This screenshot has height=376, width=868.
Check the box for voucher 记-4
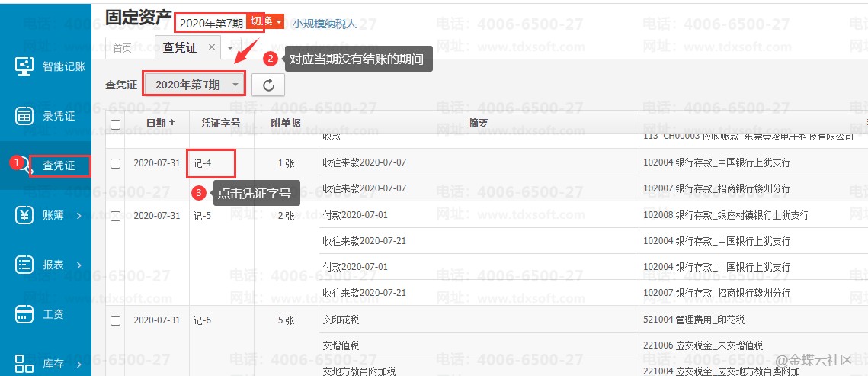tap(115, 163)
